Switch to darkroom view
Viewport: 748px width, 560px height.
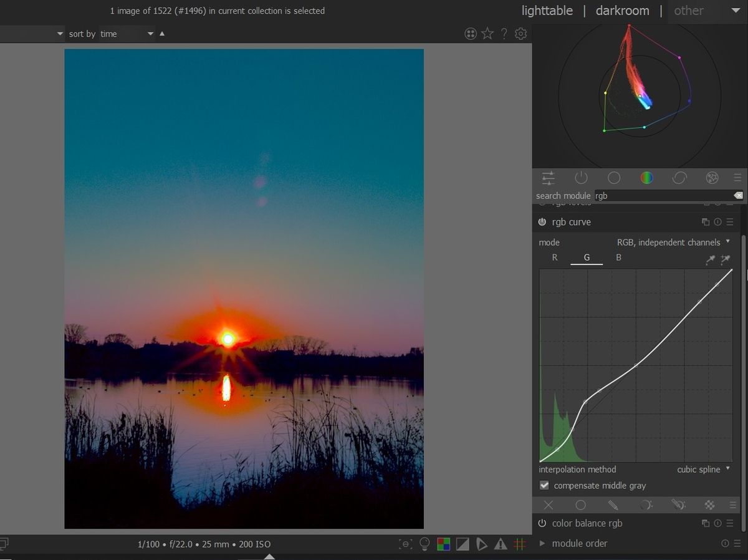point(622,11)
